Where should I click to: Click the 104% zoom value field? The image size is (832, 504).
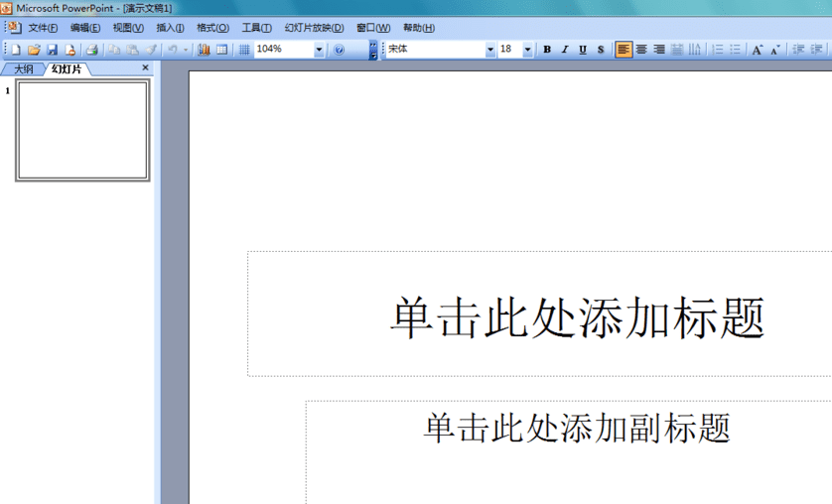(x=284, y=50)
